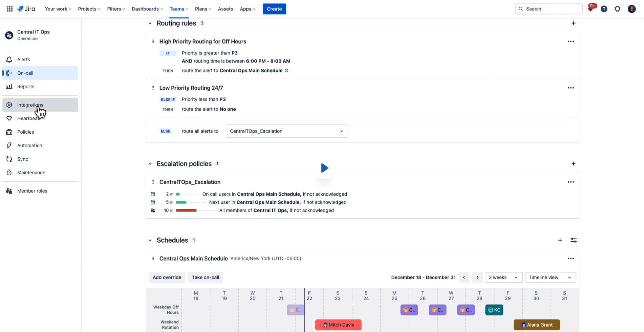Switch to the Plans menu
Image resolution: width=644 pixels, height=332 pixels.
click(201, 9)
